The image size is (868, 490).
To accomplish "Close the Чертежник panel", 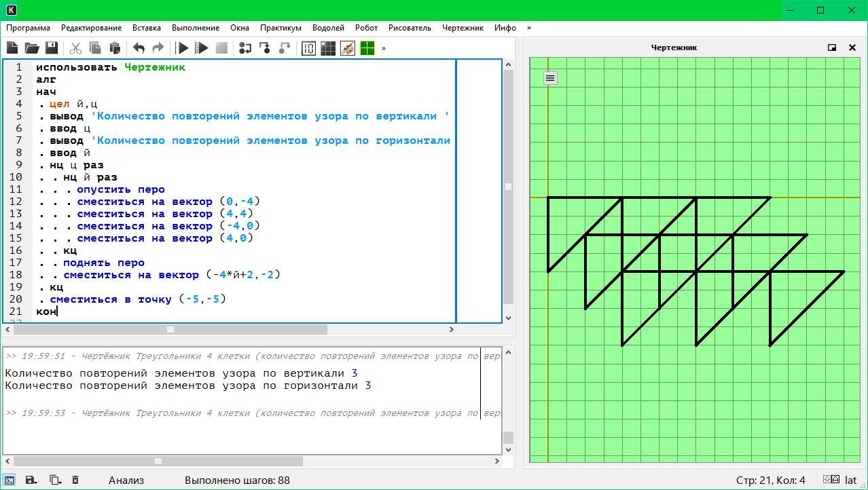I will [852, 48].
